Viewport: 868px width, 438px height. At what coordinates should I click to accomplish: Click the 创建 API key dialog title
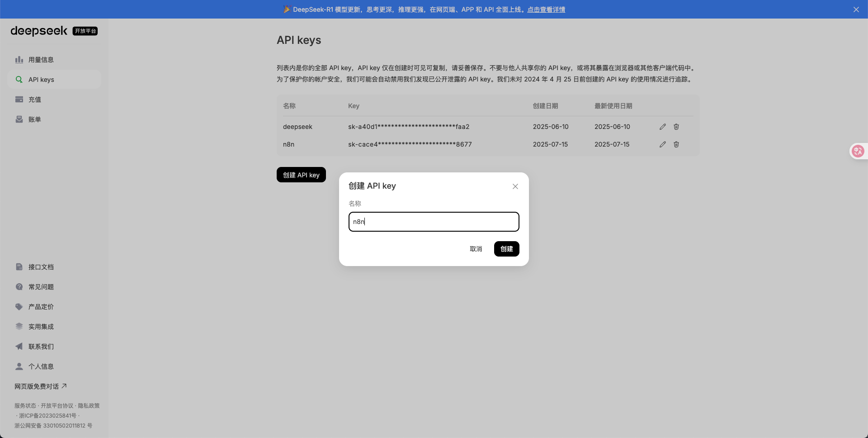(x=372, y=186)
